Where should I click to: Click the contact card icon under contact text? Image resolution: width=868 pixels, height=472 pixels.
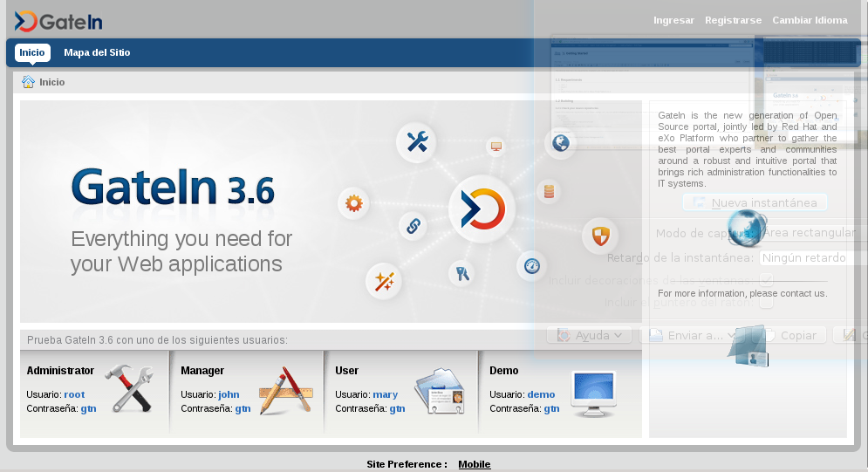[x=748, y=345]
